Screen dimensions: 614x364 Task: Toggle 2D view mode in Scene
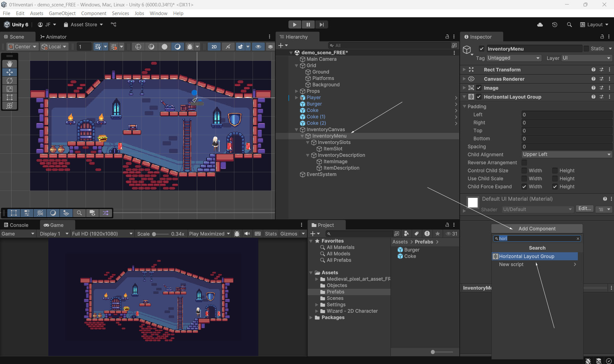[x=214, y=47]
